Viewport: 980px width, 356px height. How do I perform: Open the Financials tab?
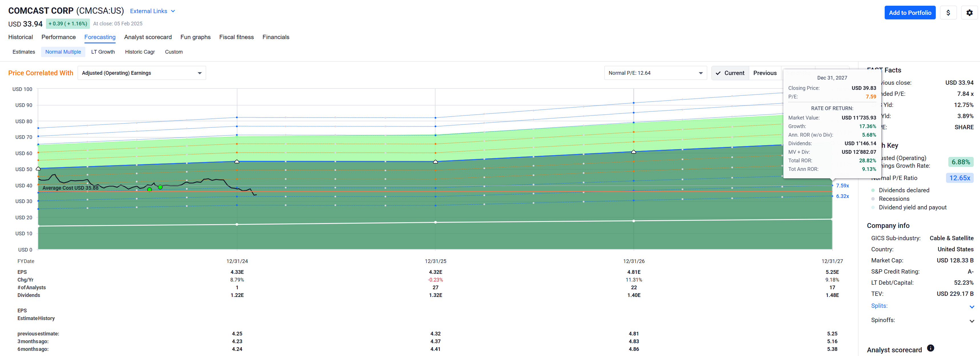276,37
